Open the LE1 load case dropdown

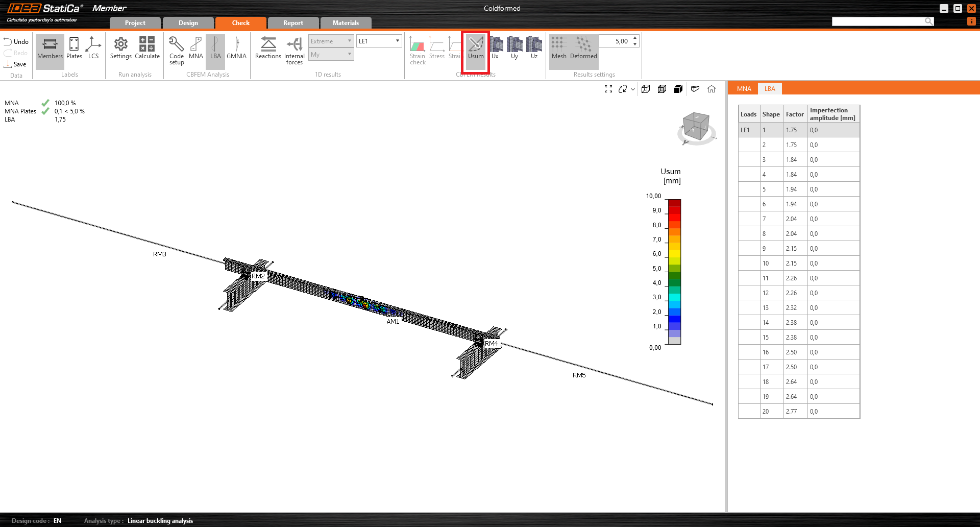(379, 41)
